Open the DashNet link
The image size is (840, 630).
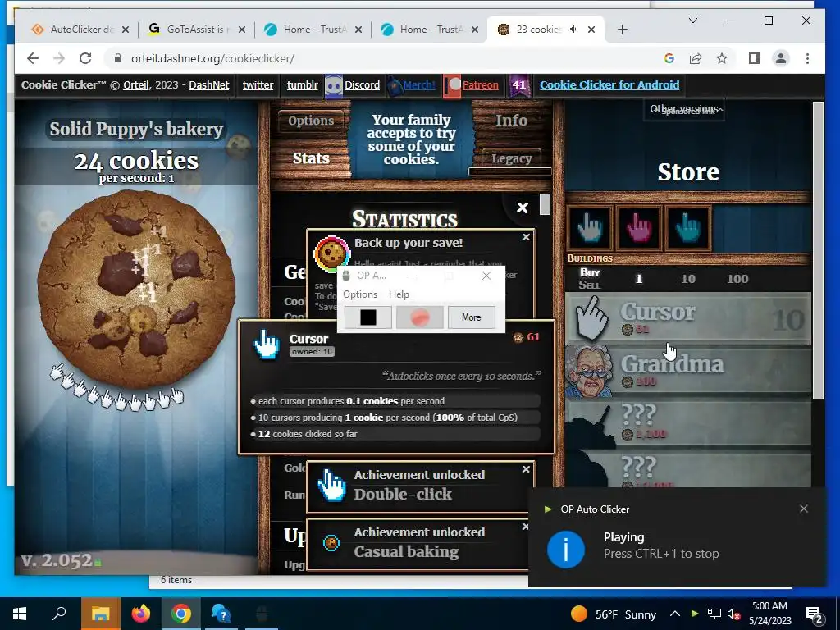pyautogui.click(x=209, y=84)
